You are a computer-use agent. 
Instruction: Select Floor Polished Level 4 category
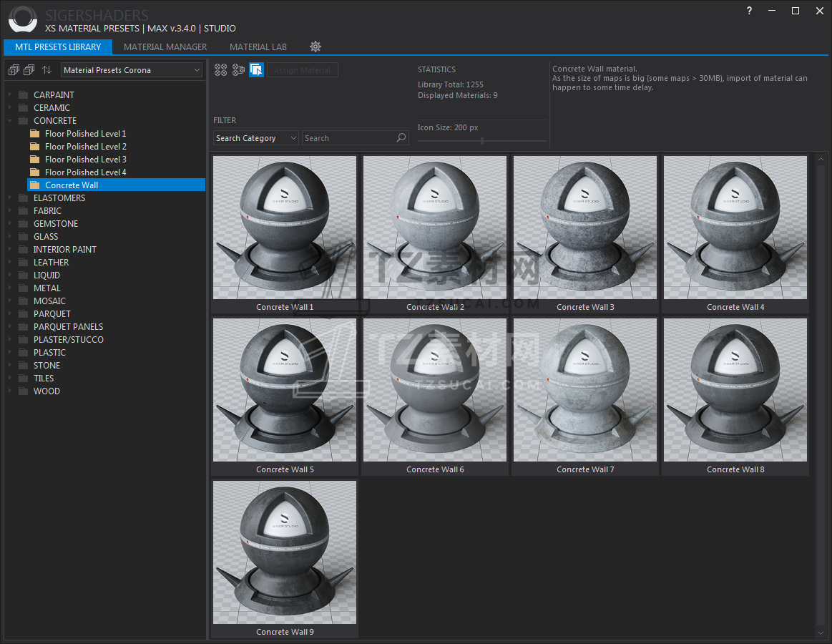point(85,172)
